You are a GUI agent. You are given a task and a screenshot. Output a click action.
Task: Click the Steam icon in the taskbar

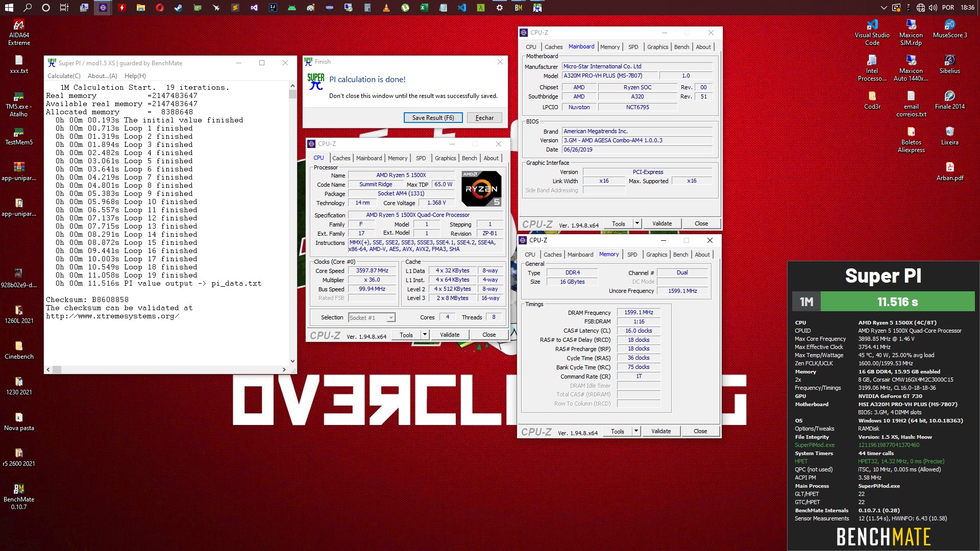pos(179,8)
